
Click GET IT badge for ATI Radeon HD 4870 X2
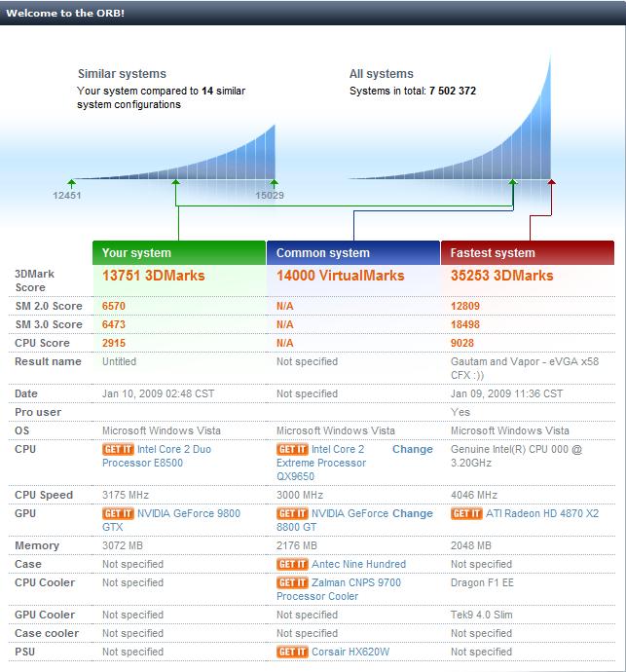pos(466,513)
